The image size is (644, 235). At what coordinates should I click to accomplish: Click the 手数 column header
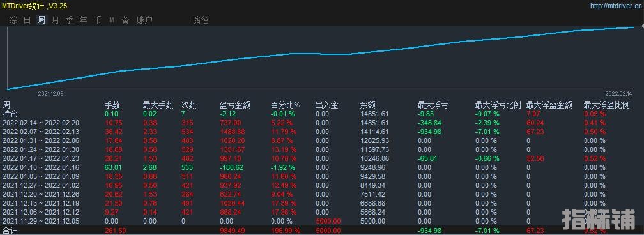point(112,105)
